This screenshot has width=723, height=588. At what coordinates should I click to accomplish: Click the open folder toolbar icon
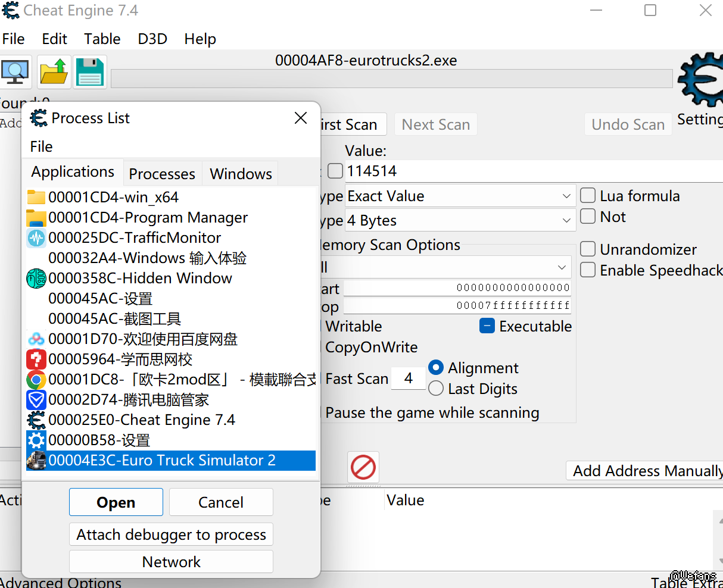tap(54, 72)
